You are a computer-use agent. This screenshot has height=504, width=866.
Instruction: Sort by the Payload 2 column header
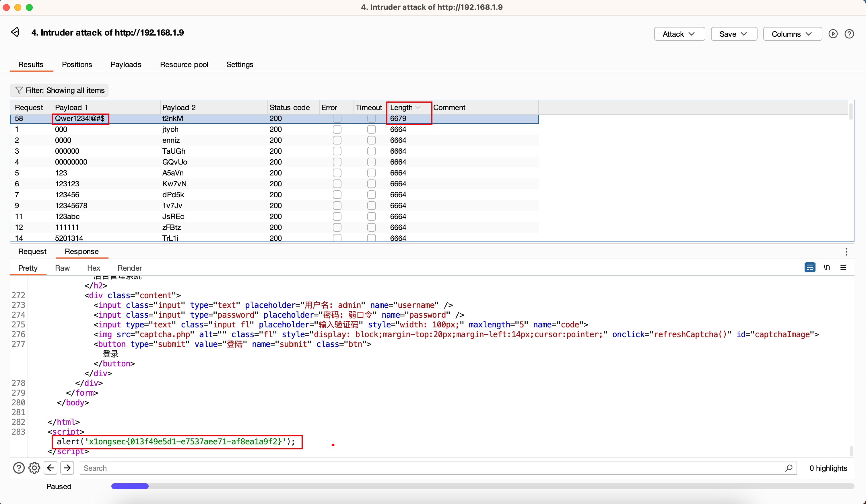point(214,108)
